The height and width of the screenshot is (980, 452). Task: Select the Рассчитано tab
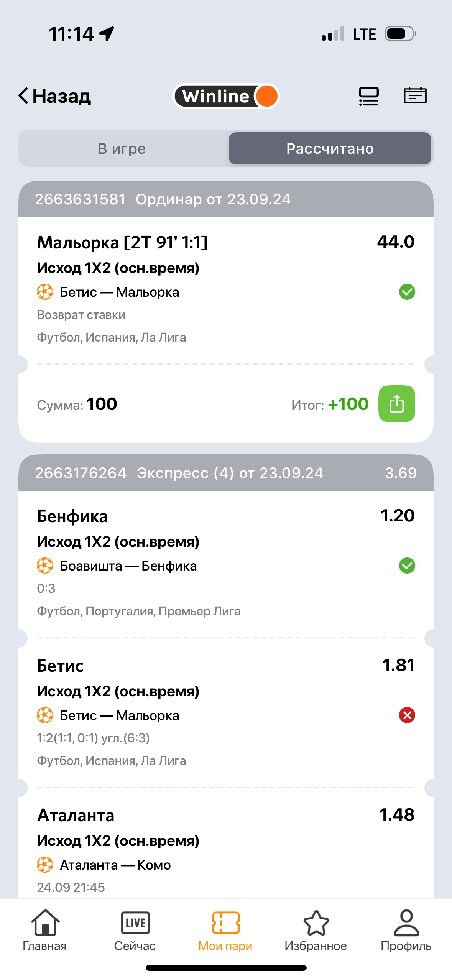[330, 149]
